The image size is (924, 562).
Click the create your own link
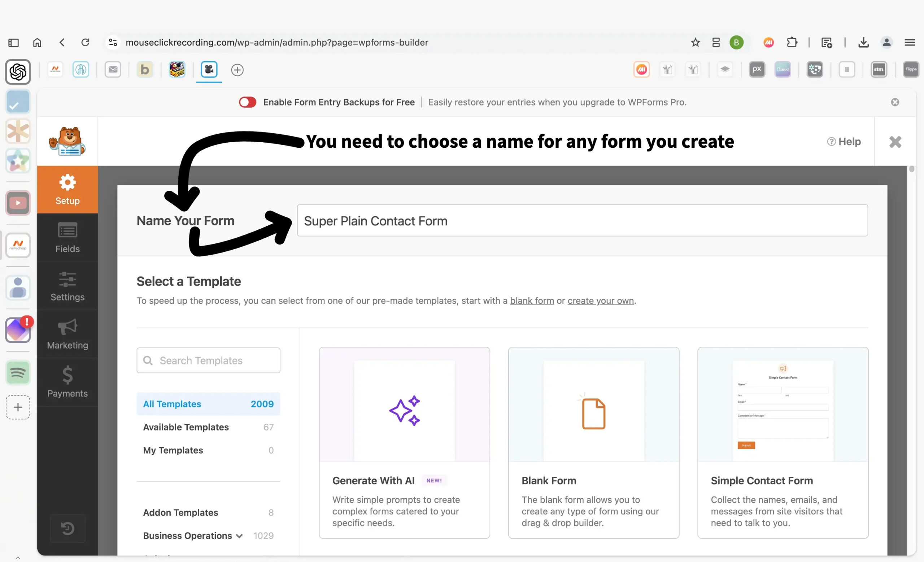(600, 301)
